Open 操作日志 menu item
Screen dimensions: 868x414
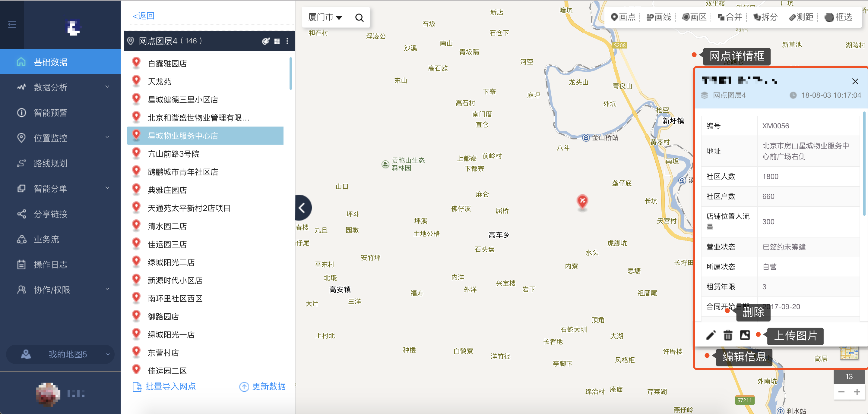pos(60,265)
